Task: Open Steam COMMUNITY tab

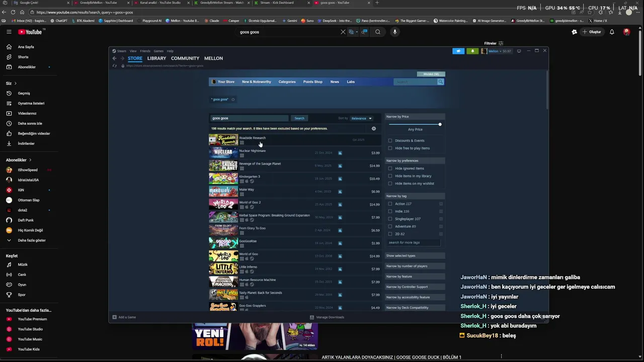Action: [185, 58]
